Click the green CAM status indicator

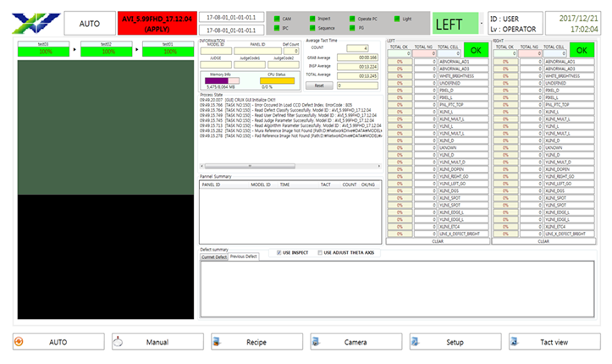tap(277, 19)
